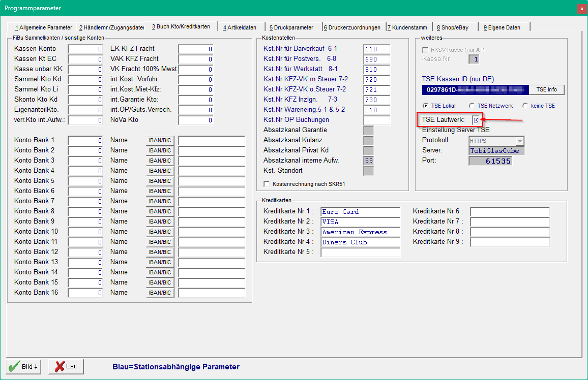Select the keine TSE radio option

click(x=525, y=106)
